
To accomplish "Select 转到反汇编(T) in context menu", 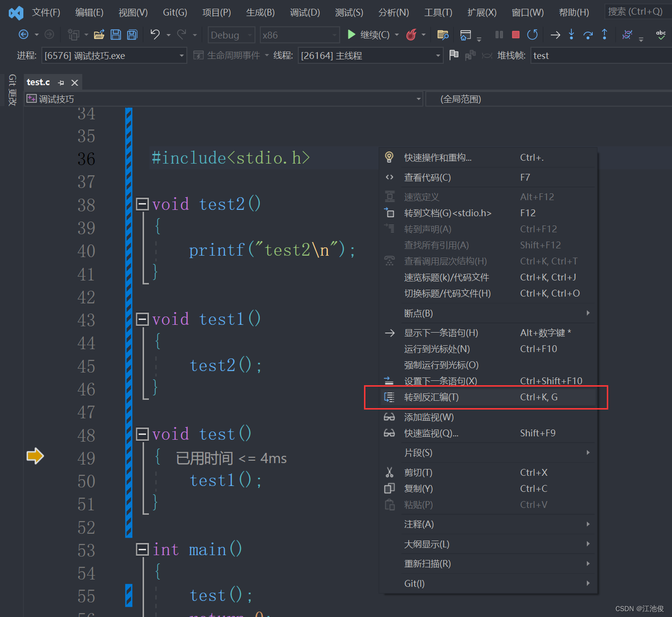I will point(489,397).
